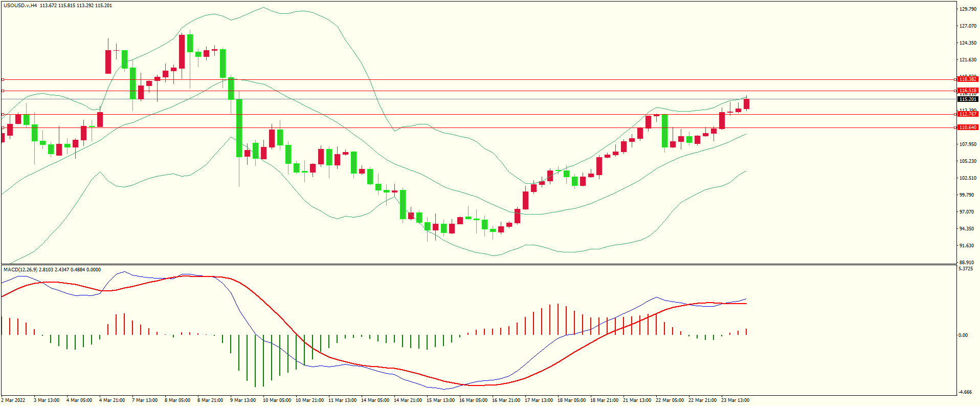Click the 115.201 current price label
Image resolution: width=980 pixels, height=406 pixels.
968,99
